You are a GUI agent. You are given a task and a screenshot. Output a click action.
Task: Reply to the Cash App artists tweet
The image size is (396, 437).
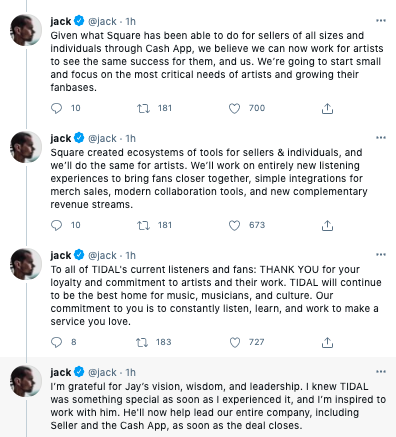56,108
